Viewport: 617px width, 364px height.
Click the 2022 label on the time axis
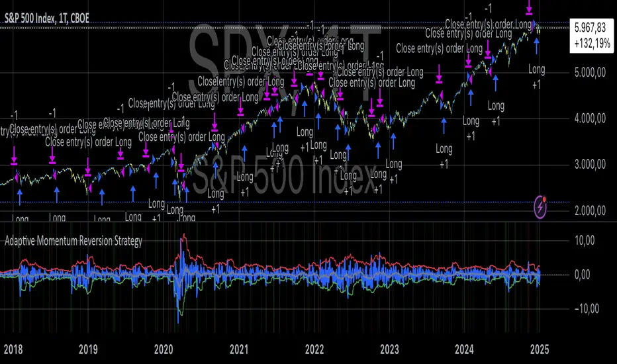(x=314, y=349)
